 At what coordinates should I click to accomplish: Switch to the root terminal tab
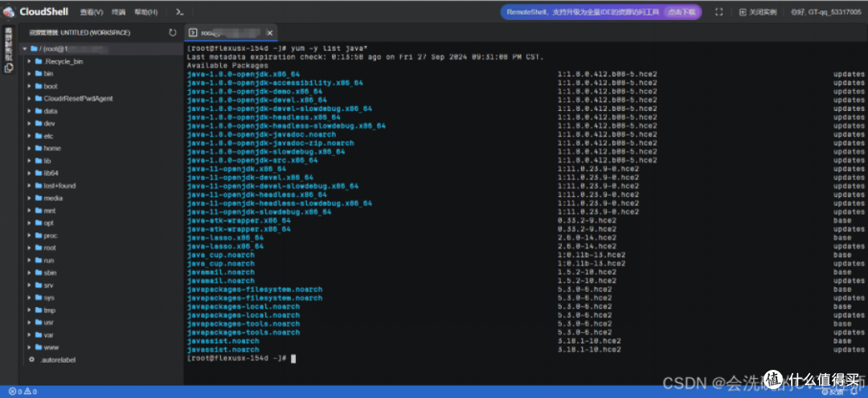[230, 33]
